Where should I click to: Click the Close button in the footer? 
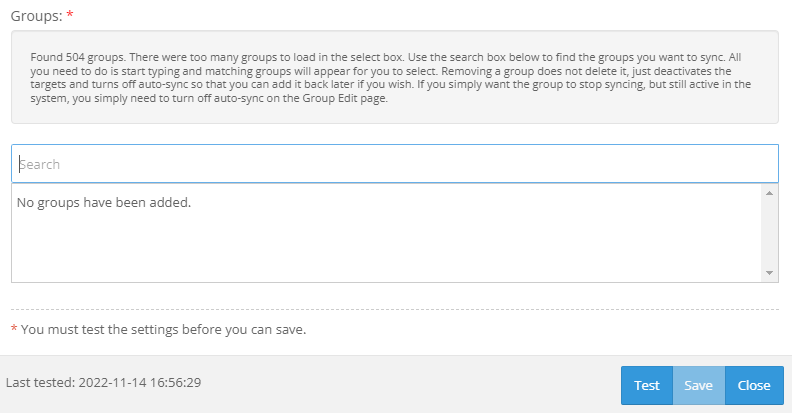coord(754,385)
